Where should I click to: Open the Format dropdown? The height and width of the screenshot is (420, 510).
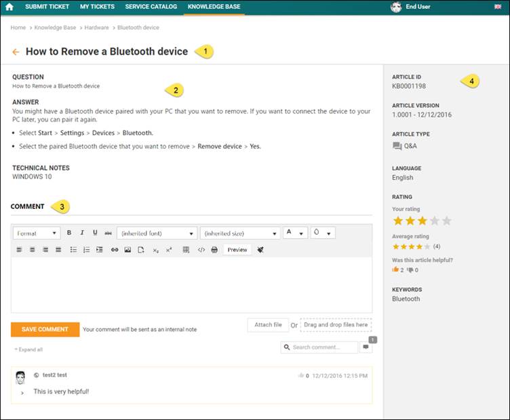coord(37,233)
